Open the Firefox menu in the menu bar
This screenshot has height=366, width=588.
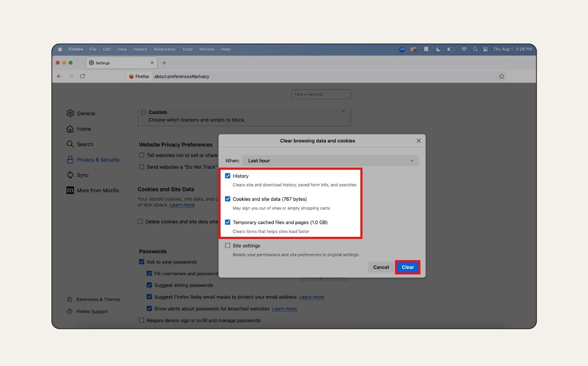point(76,49)
